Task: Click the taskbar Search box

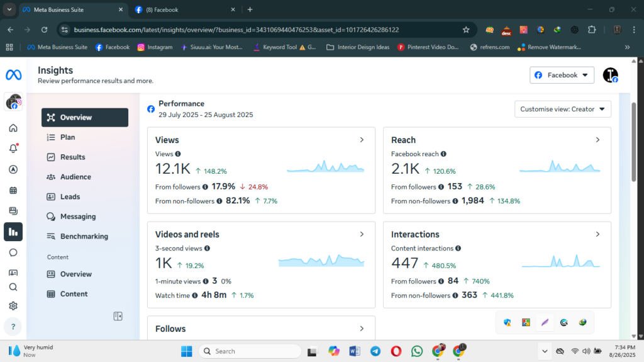Action: coord(250,351)
